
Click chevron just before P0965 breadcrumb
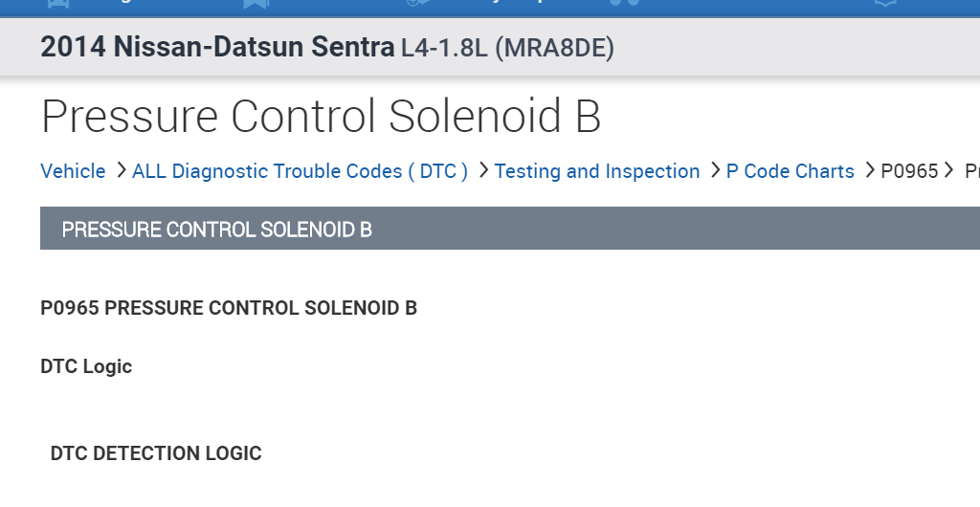870,171
